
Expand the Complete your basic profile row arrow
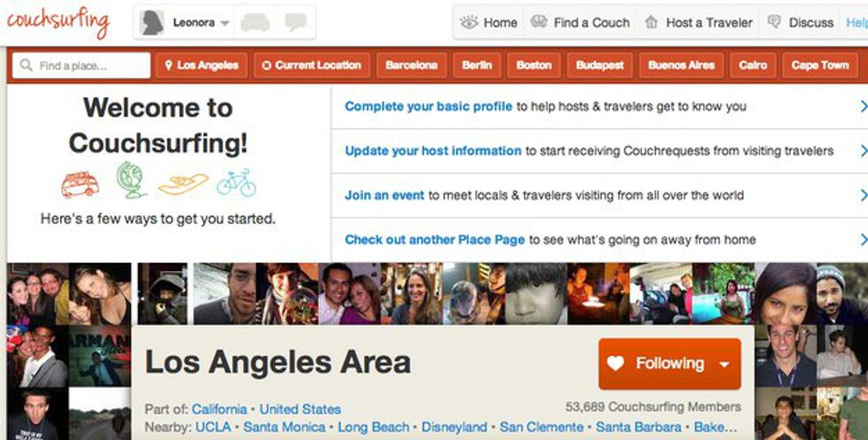863,107
